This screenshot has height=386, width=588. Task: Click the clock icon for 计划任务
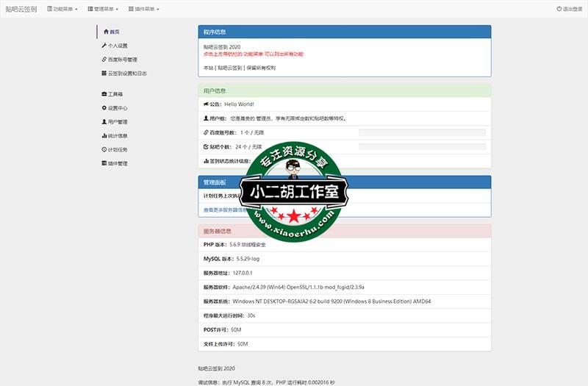(104, 149)
